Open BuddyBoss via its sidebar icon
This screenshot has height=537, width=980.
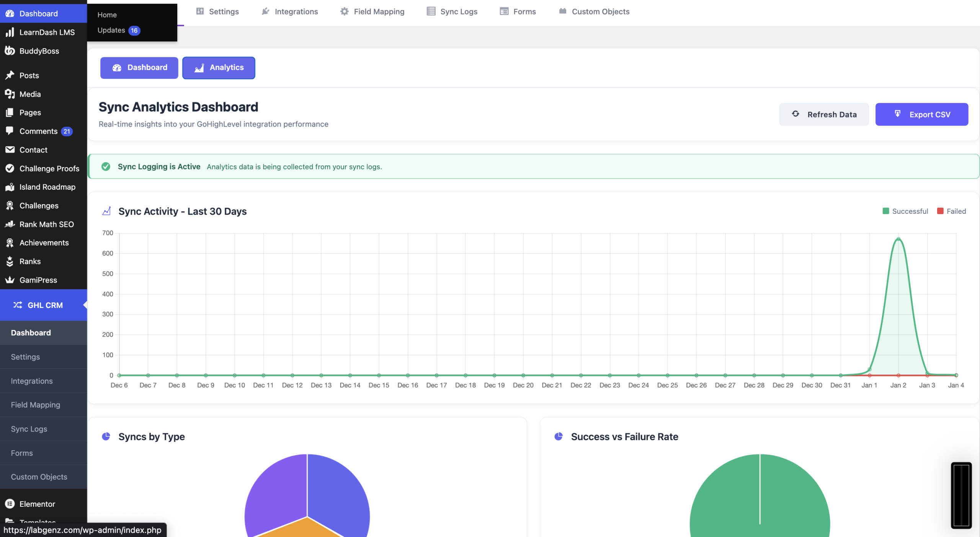pos(10,51)
